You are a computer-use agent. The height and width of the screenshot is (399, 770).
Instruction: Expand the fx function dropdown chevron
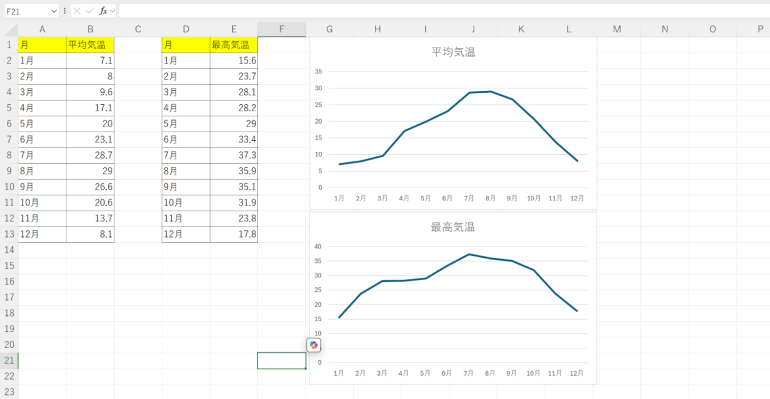tap(112, 11)
